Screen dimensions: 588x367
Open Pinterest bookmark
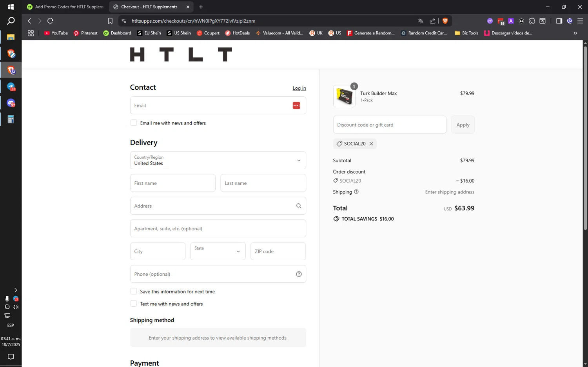85,33
